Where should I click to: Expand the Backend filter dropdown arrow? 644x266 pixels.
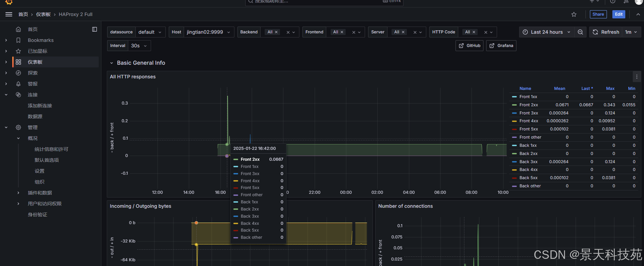294,32
